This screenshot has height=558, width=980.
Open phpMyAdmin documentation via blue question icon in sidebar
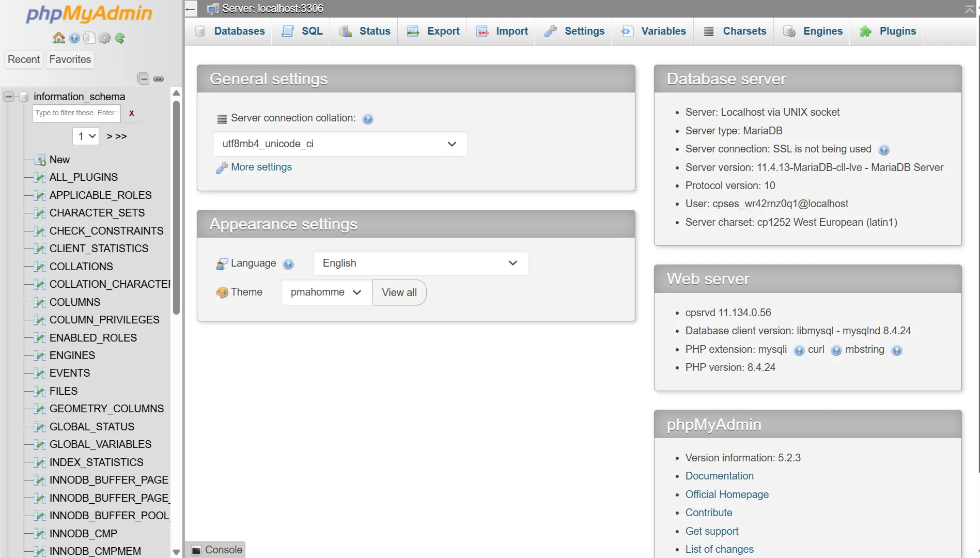(x=74, y=38)
